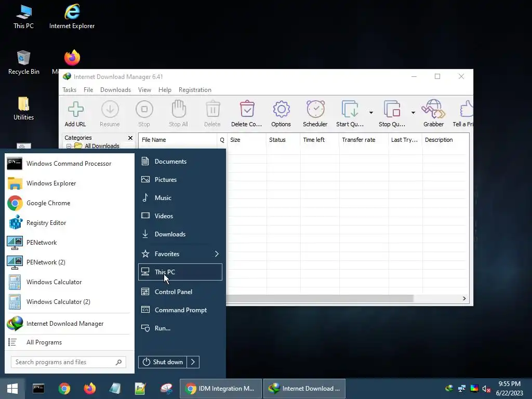Select This PC desktop icon
Viewport: 532px width, 399px height.
24,16
